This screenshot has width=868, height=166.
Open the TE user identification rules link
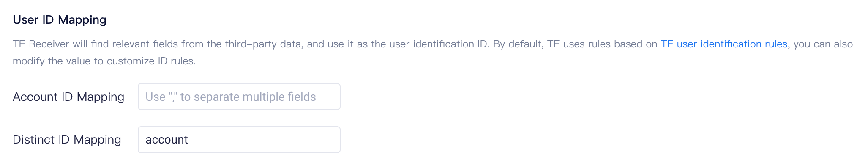[724, 44]
